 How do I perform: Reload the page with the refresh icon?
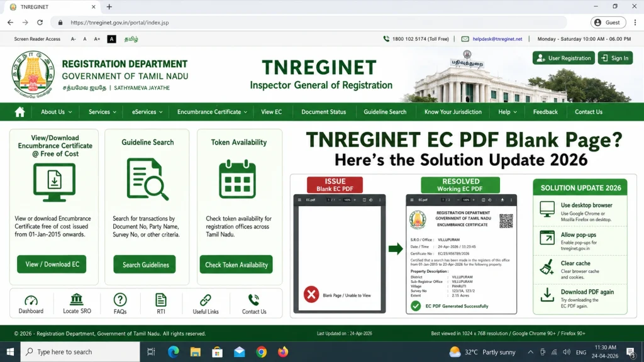[x=40, y=23]
